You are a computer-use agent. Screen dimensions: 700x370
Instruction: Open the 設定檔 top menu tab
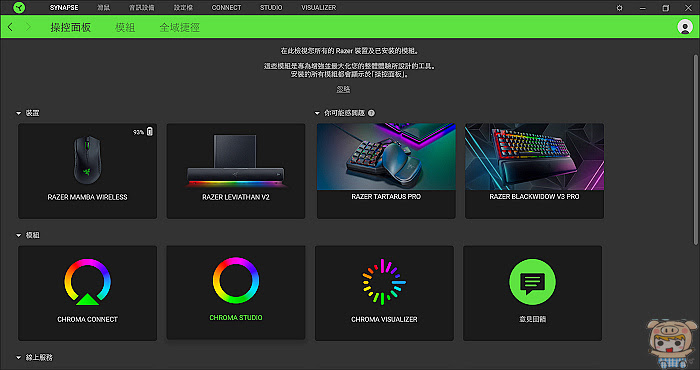coord(183,8)
